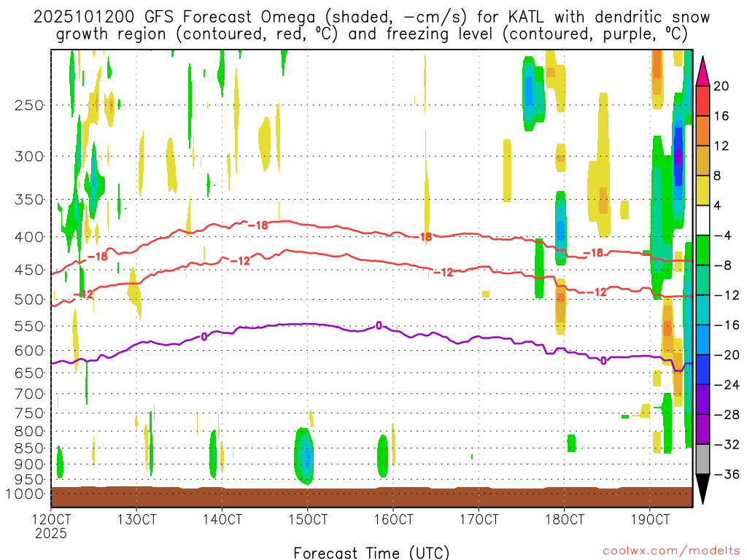Screen dimensions: 747x560
Task: Click the '300' pressure axis label
Action: pos(29,156)
